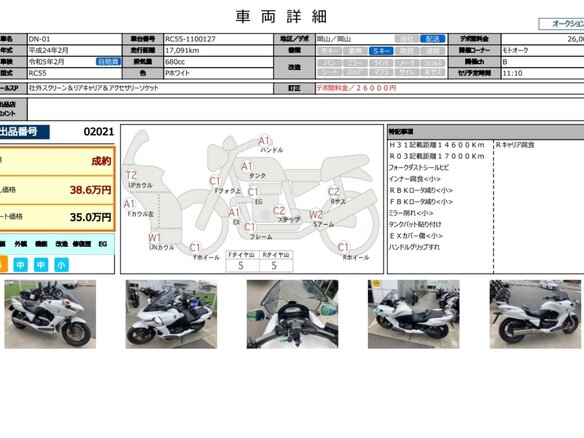
Task: Click the Fタイヤ山 value 5
Action: [241, 266]
